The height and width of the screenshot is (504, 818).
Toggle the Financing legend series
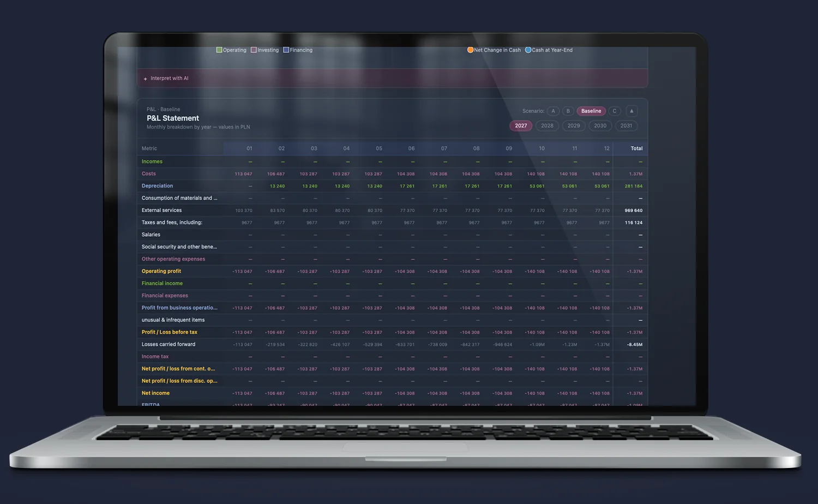(298, 50)
